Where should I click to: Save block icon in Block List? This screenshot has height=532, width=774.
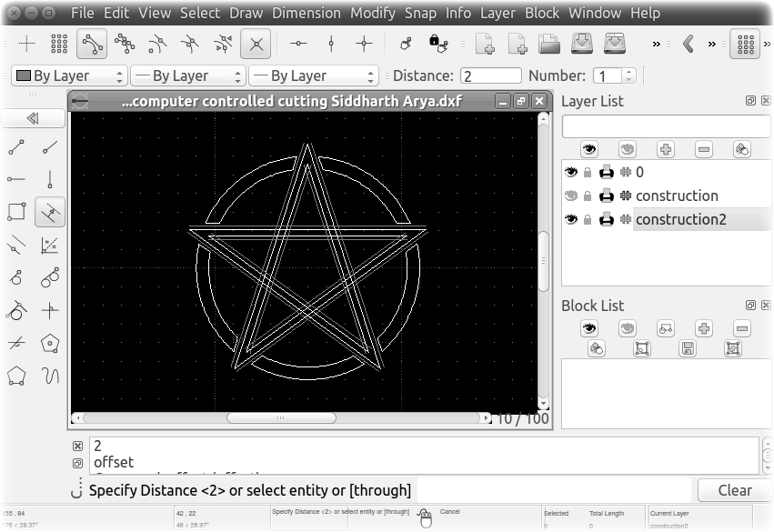pyautogui.click(x=688, y=348)
